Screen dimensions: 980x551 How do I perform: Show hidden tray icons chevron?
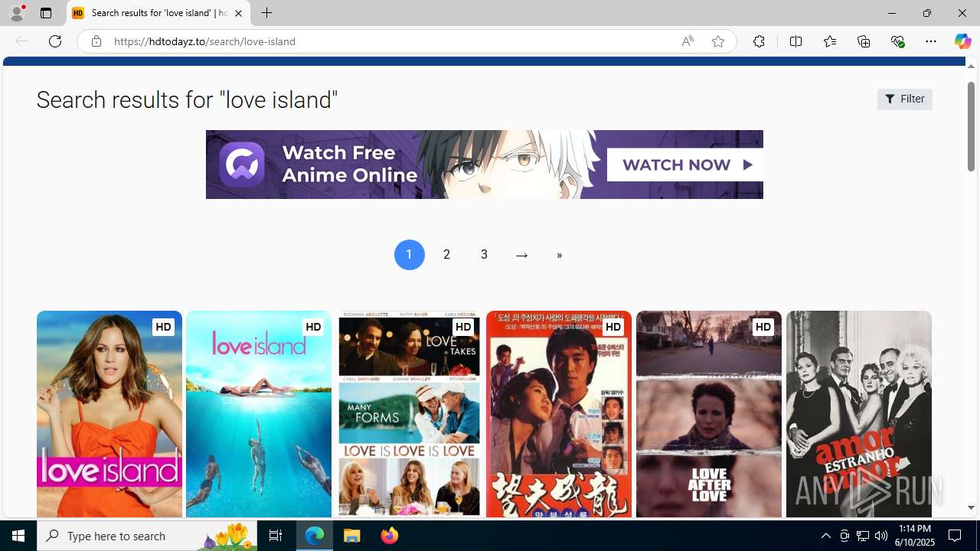(x=825, y=536)
